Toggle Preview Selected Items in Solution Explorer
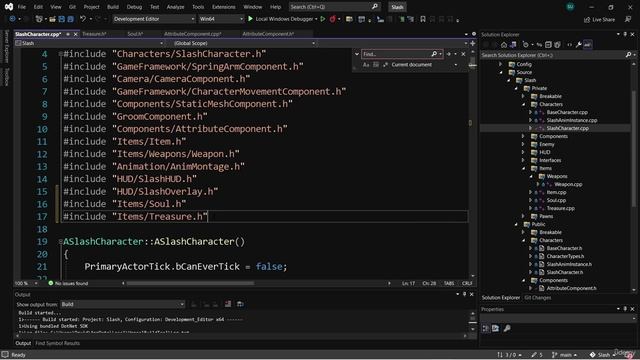The image size is (640, 360). [x=587, y=44]
